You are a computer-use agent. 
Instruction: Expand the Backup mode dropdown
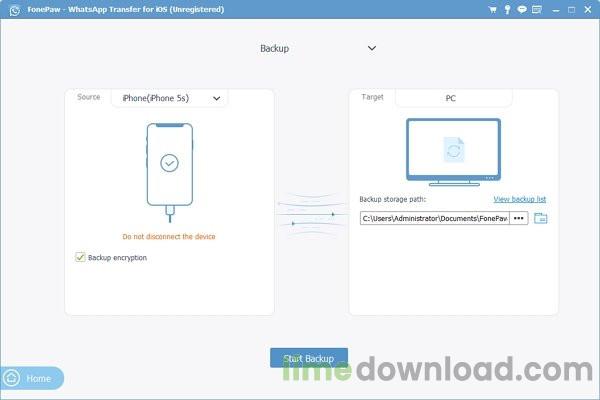(318, 49)
